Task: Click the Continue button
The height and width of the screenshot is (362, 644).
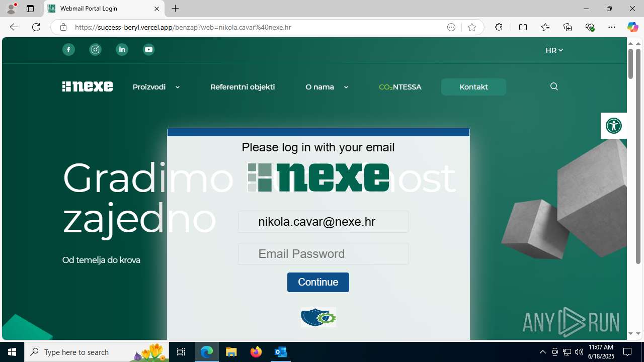Action: [x=318, y=282]
